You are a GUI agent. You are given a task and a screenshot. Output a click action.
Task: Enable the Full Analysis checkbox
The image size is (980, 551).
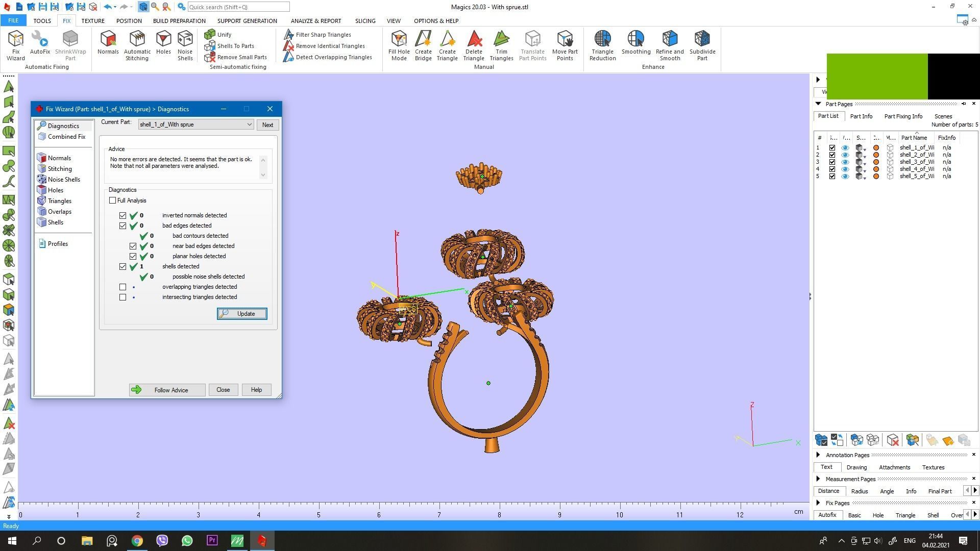pos(113,201)
